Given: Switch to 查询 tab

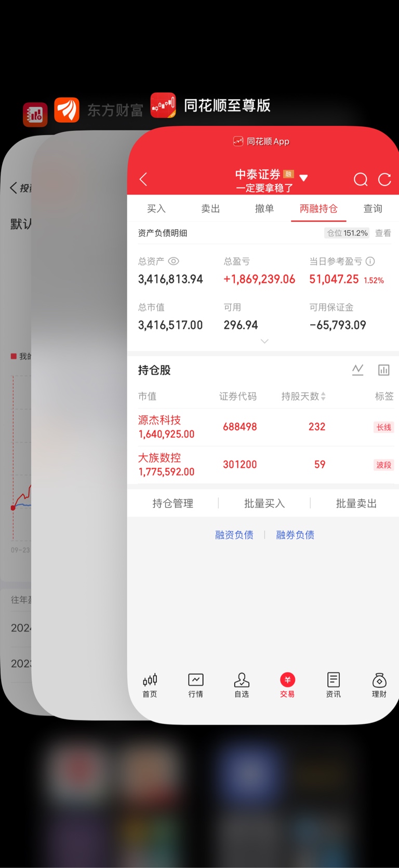Looking at the screenshot, I should coord(373,208).
